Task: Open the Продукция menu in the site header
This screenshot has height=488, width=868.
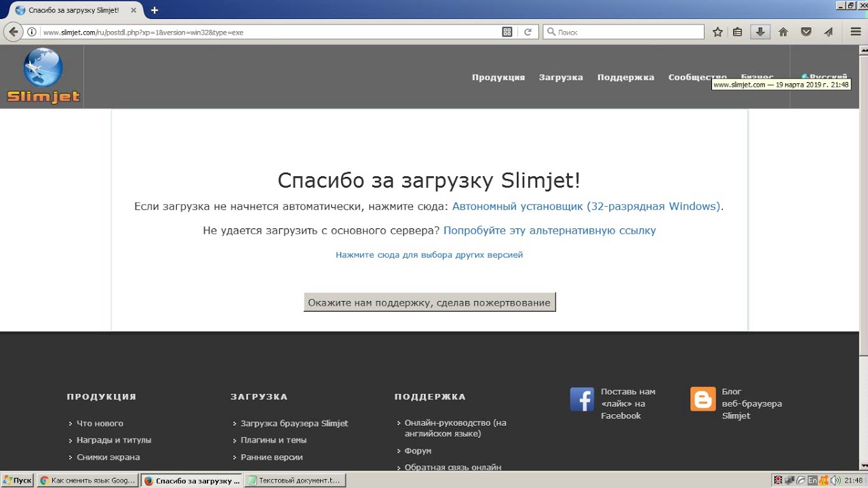Action: point(498,77)
